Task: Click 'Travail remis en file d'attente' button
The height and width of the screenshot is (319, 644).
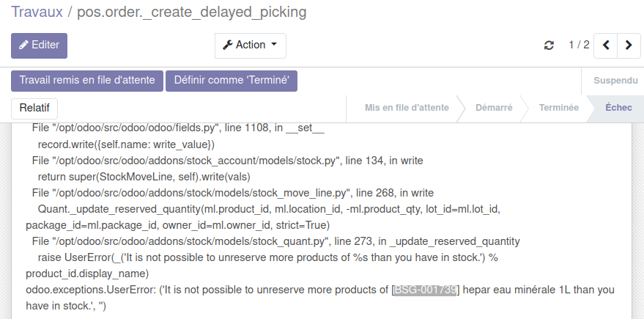Action: pos(86,81)
